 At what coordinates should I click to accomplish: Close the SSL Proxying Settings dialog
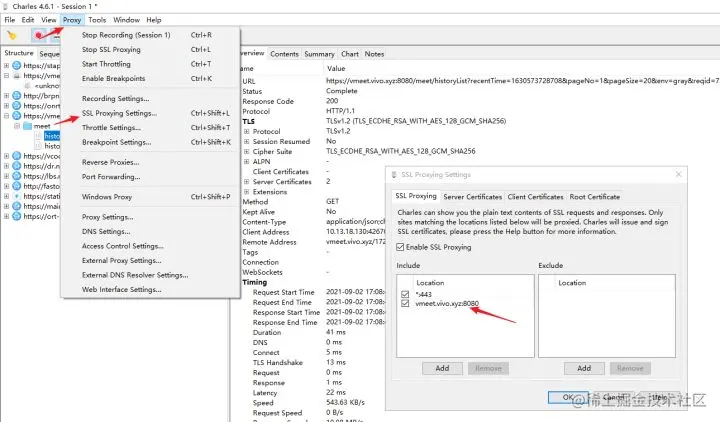[678, 174]
